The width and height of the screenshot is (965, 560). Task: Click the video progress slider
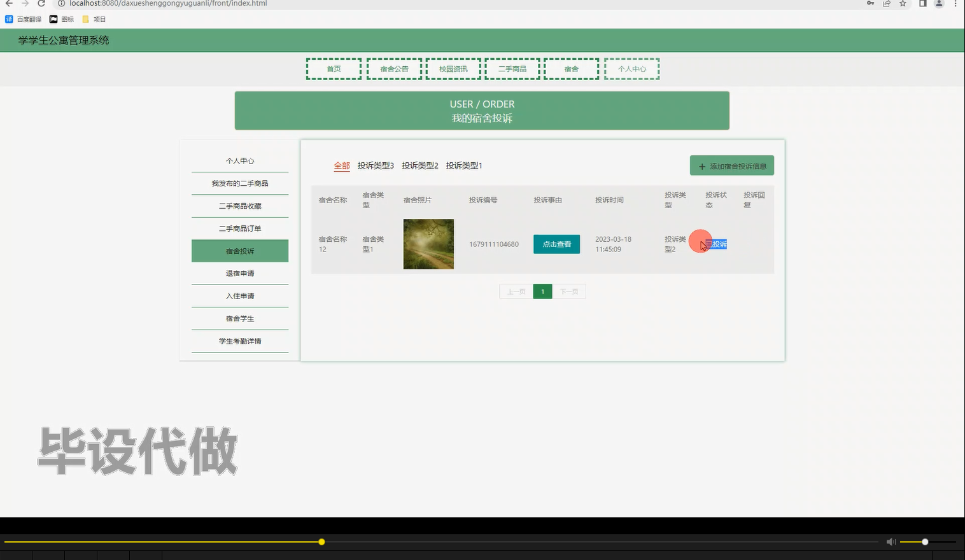pyautogui.click(x=321, y=542)
